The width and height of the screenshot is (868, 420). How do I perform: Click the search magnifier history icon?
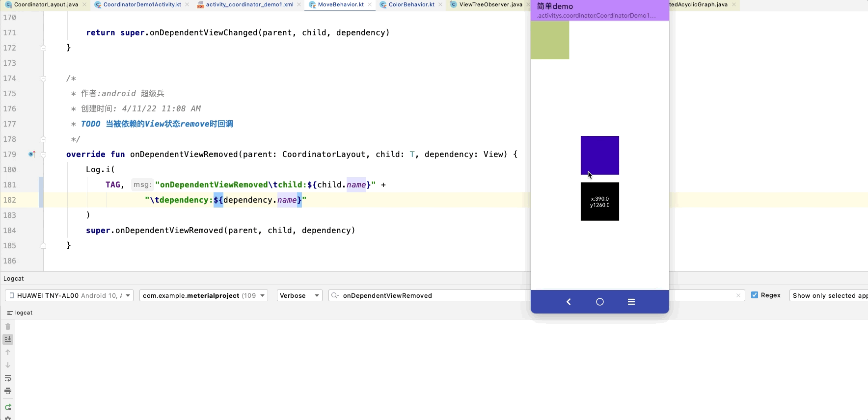click(x=335, y=295)
